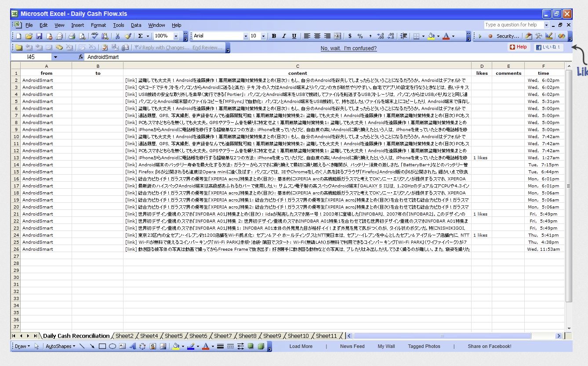
Task: Apply the currency style ($)
Action: click(350, 36)
